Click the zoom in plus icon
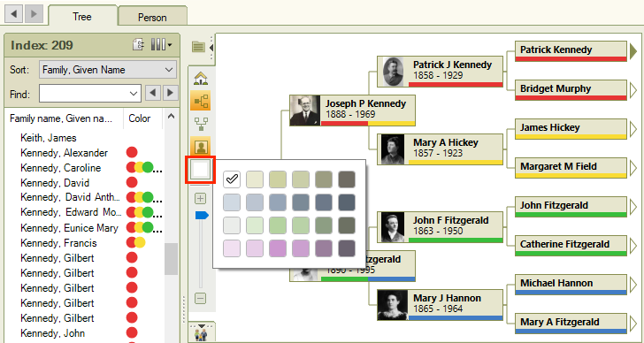The height and width of the screenshot is (343, 644). [200, 199]
